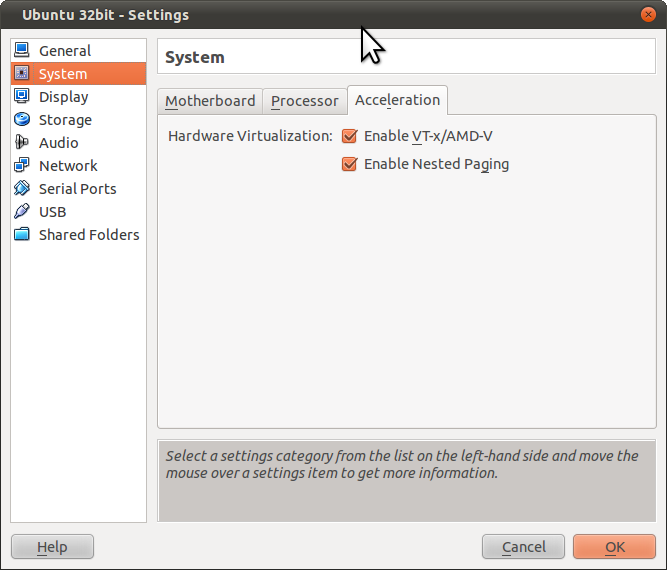Click the Ubuntu 32bit - Settings title bar

tap(98, 15)
